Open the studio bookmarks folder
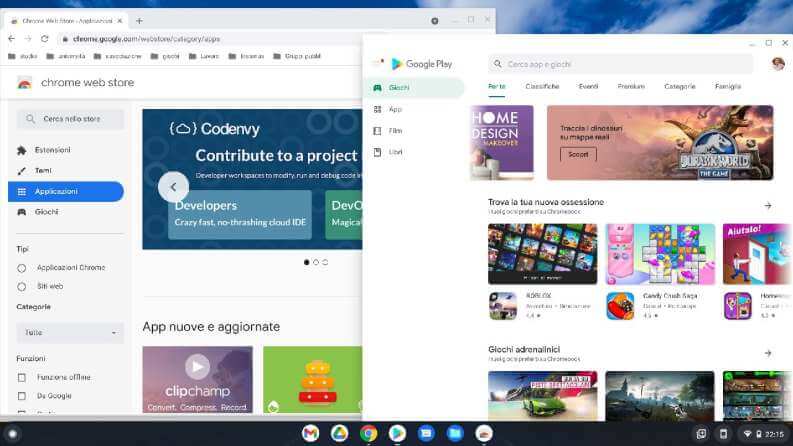The height and width of the screenshot is (446, 793). 23,56
